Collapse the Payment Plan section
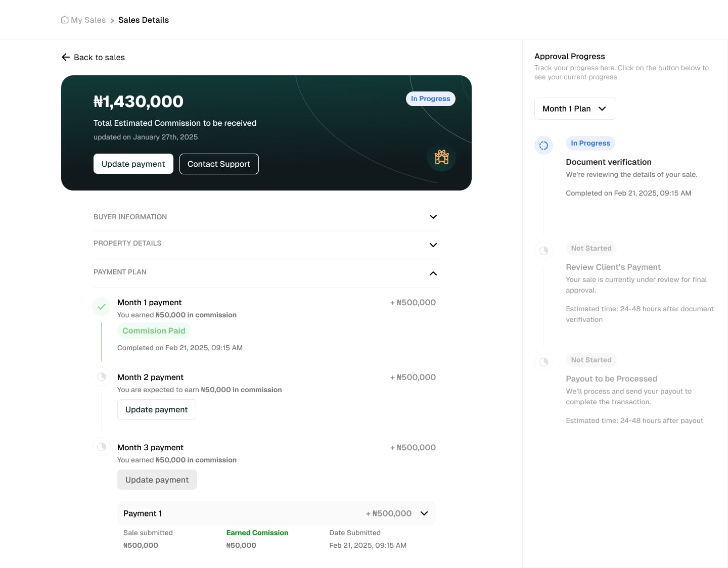The image size is (728, 568). click(433, 273)
